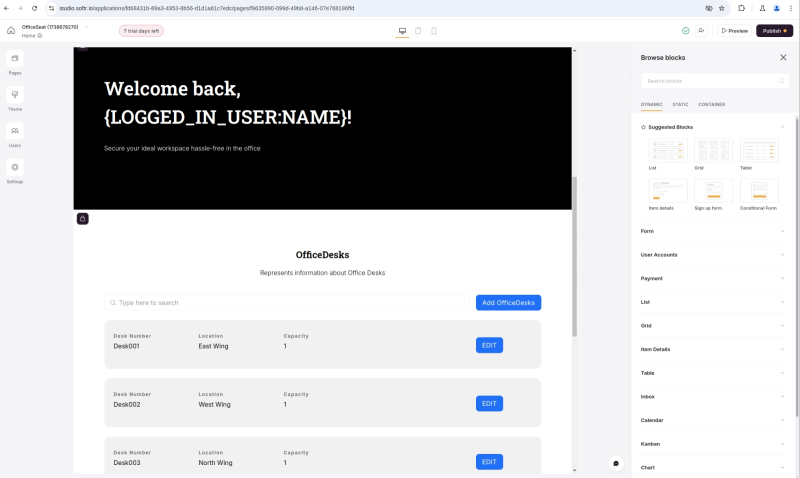This screenshot has height=478, width=800.
Task: Open app Settings from the sidebar
Action: (15, 167)
